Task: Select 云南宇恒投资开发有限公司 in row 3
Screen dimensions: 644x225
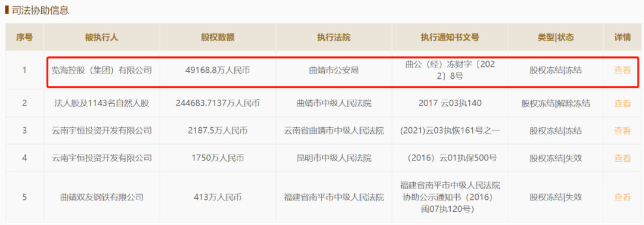Action: click(x=101, y=131)
